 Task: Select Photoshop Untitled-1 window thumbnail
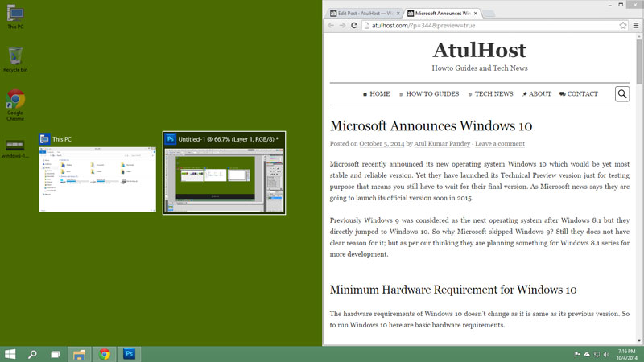tap(225, 173)
